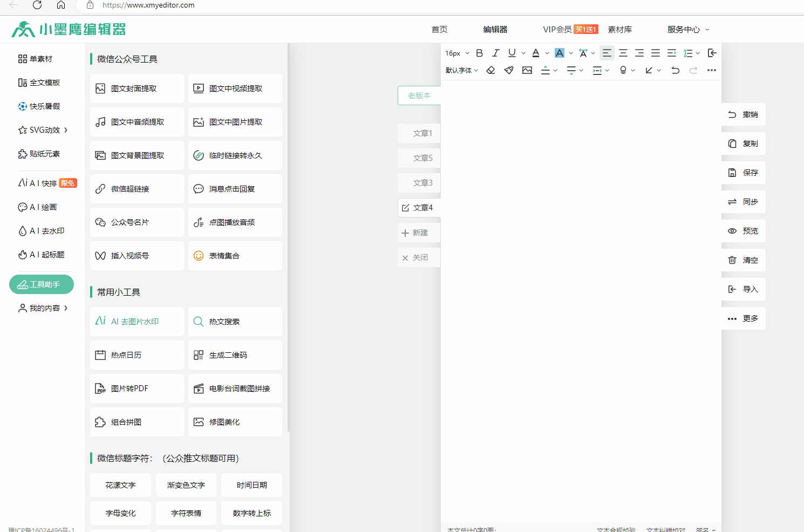The width and height of the screenshot is (804, 532).
Task: Expand the 服务中心 menu
Action: point(688,30)
